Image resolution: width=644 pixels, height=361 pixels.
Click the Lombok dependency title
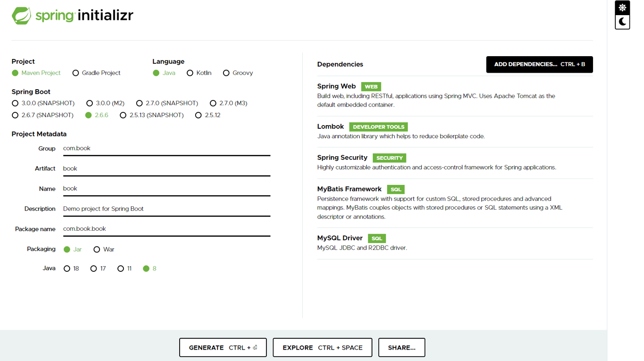coord(330,126)
